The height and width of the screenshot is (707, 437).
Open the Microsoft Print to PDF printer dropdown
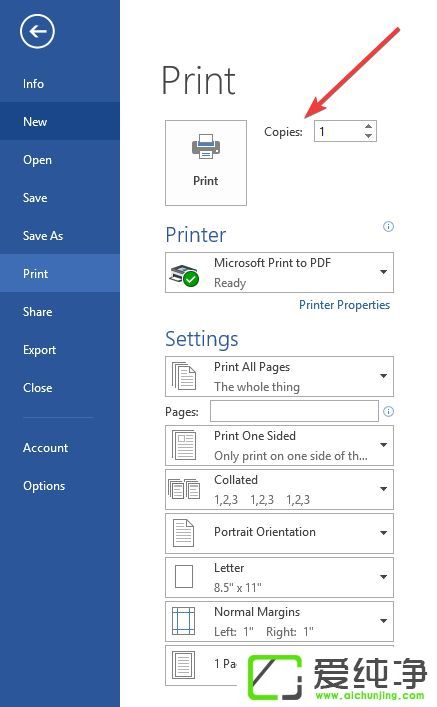click(280, 272)
